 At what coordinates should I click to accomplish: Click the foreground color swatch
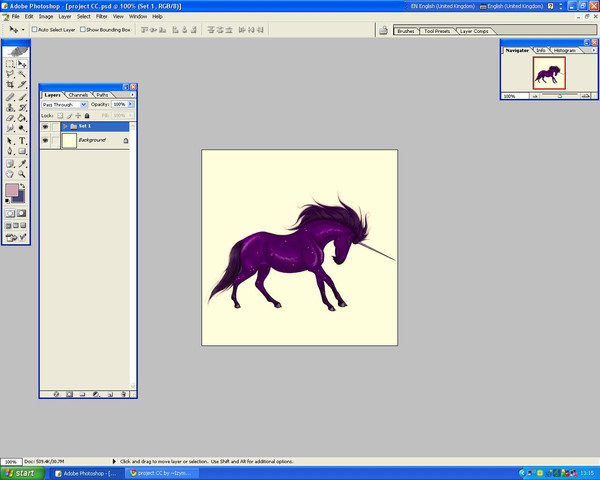[12, 189]
